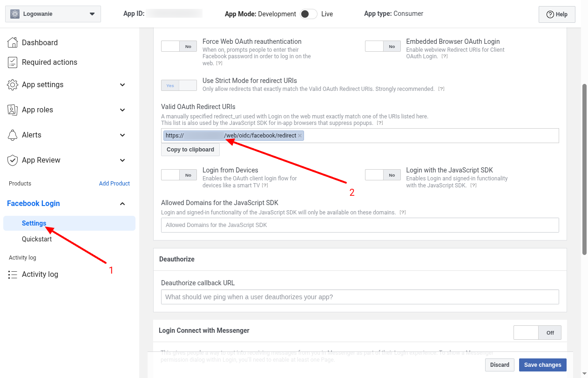
Task: Open help tooltip for Valid OAuth Redirect URIs
Action: click(x=380, y=123)
